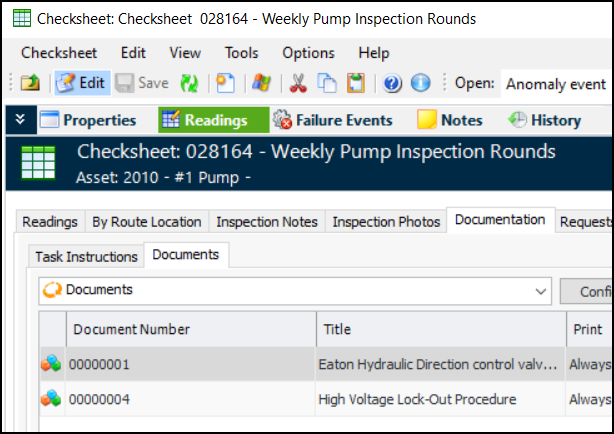Image resolution: width=614 pixels, height=434 pixels.
Task: Click the Edit toolbar button
Action: pyautogui.click(x=82, y=83)
